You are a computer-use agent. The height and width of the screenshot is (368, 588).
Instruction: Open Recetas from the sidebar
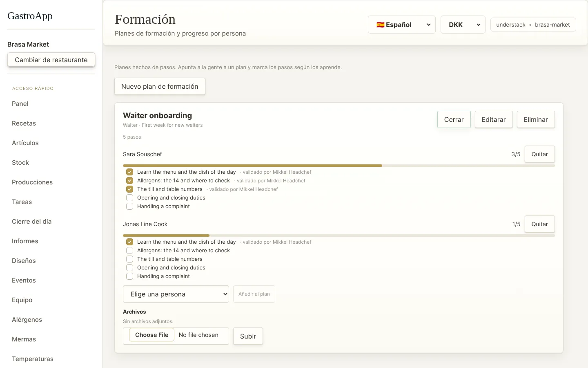(x=24, y=123)
